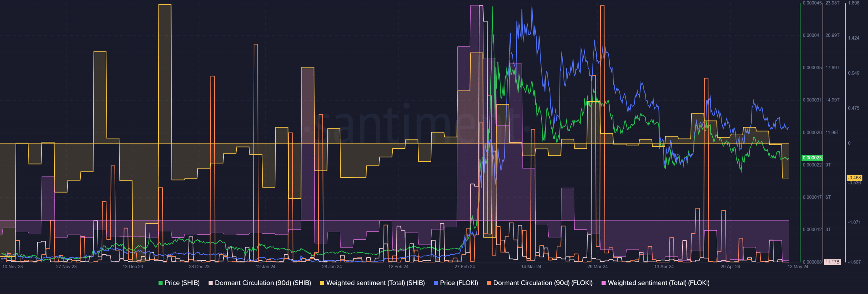Click the 13 Apr 24 date label
The height and width of the screenshot is (294, 868).
664,267
